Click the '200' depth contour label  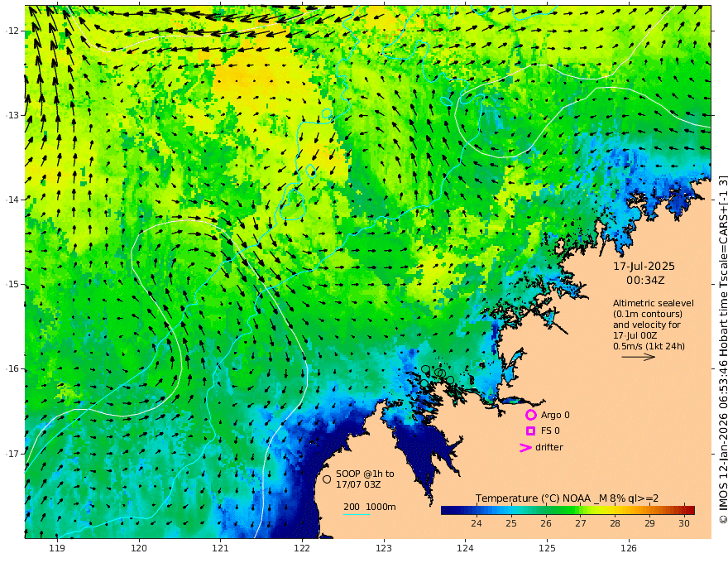(x=351, y=507)
